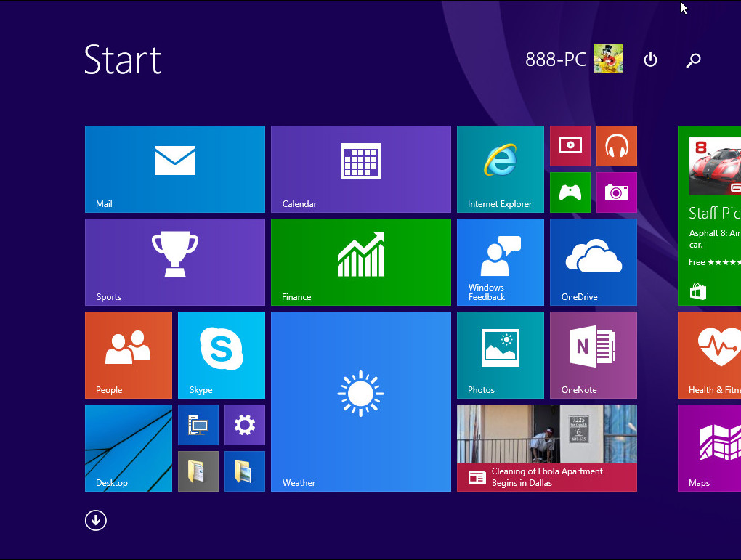This screenshot has width=741, height=560.
Task: Open the Video small tile
Action: (x=570, y=146)
